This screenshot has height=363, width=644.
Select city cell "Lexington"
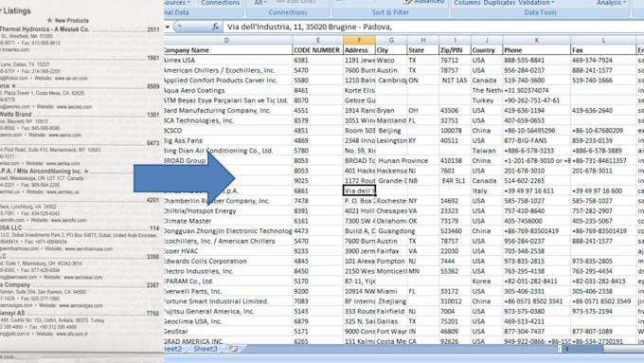click(x=391, y=140)
